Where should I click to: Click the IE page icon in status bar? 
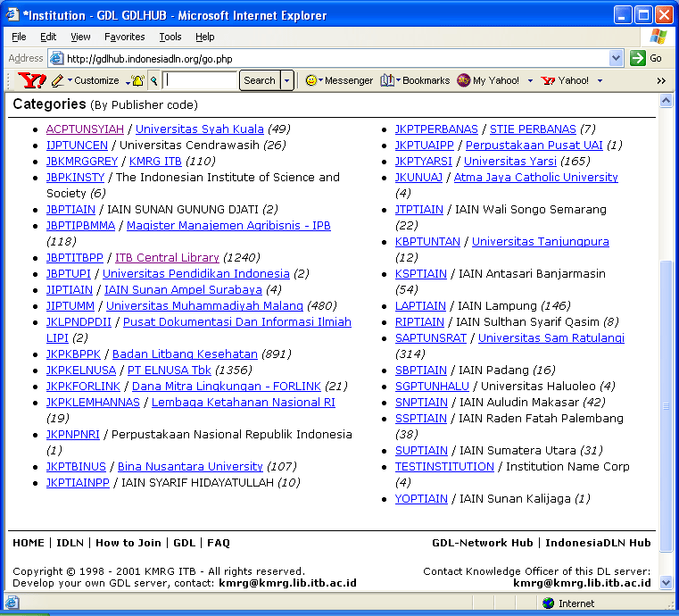pos(12,603)
